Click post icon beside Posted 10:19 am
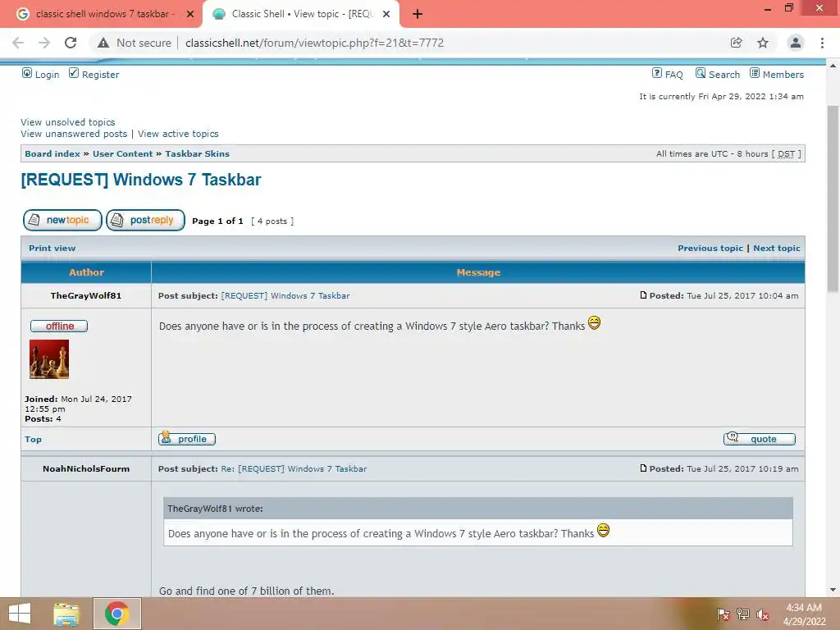The image size is (840, 630). [x=643, y=468]
